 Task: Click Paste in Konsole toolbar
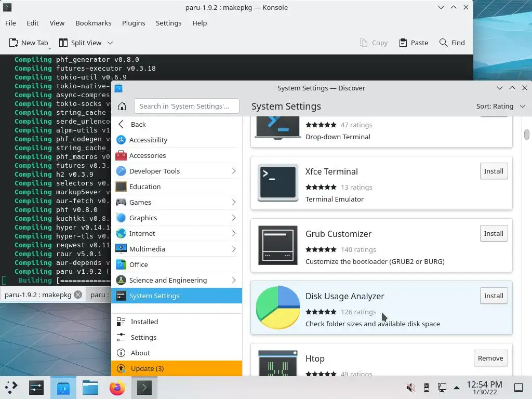[x=414, y=43]
